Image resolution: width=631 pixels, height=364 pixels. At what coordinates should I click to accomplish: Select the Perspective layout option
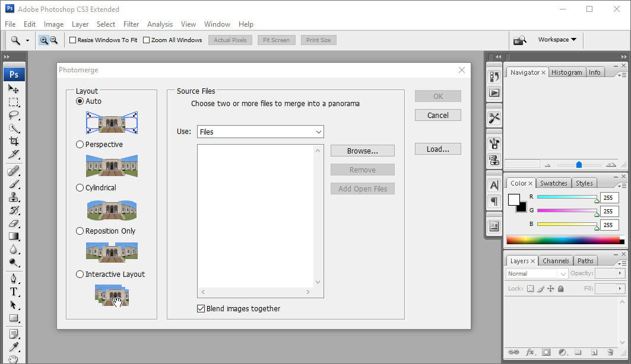(x=80, y=144)
